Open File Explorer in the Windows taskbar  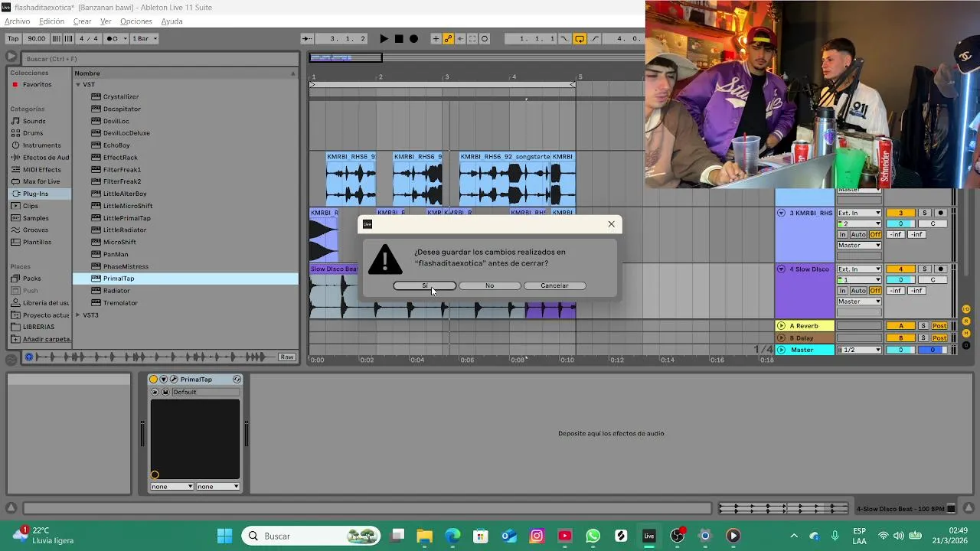pos(425,536)
